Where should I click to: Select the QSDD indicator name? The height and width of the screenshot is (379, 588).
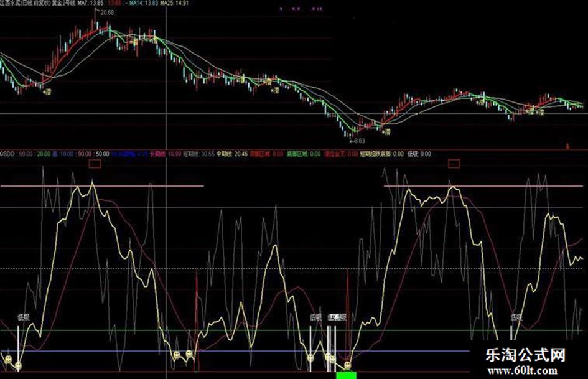tap(7, 154)
